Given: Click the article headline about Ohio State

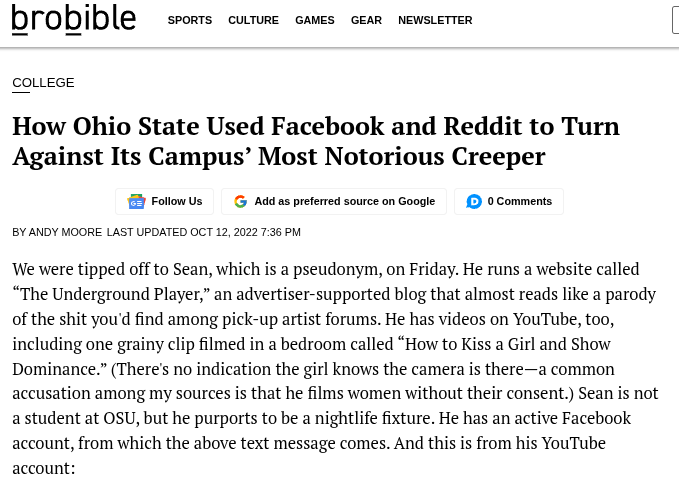Looking at the screenshot, I should [316, 141].
